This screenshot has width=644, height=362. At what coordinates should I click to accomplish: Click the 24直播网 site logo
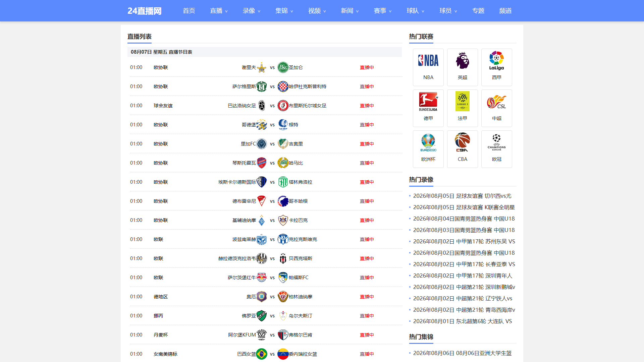(x=145, y=11)
